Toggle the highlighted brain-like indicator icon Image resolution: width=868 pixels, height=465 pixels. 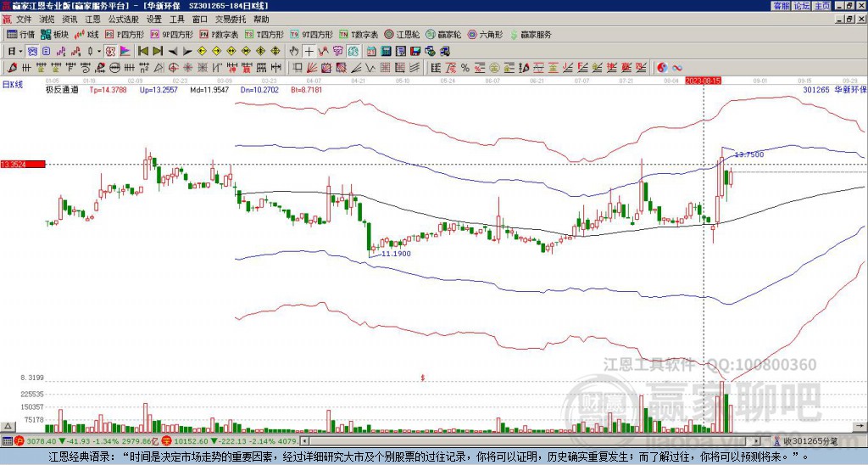[353, 52]
